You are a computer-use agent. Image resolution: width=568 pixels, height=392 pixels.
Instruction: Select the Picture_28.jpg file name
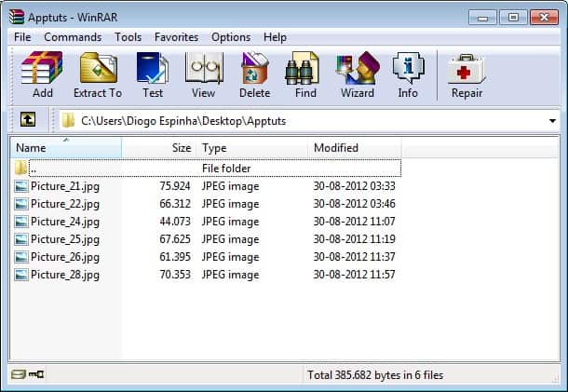click(65, 275)
